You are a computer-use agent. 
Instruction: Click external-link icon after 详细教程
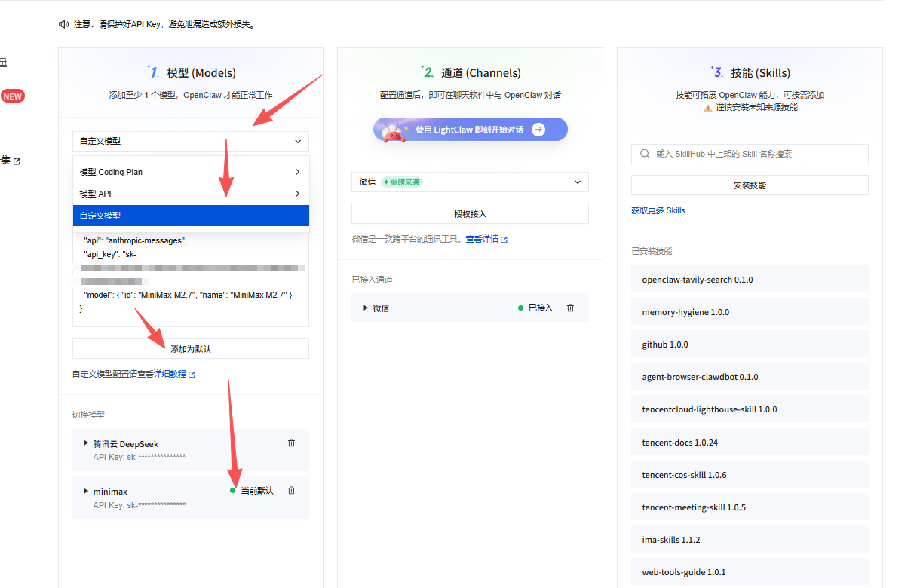(192, 375)
